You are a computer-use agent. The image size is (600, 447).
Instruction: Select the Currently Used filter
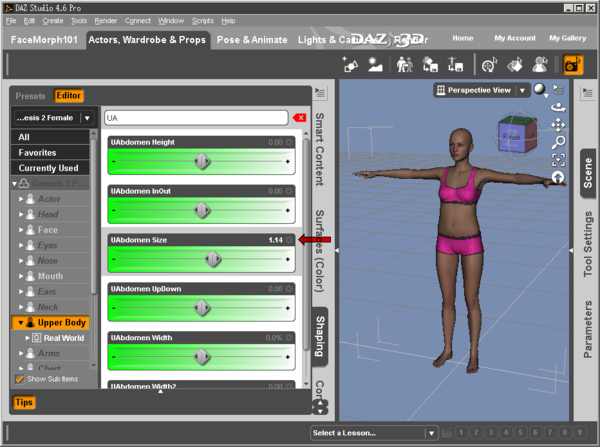50,168
